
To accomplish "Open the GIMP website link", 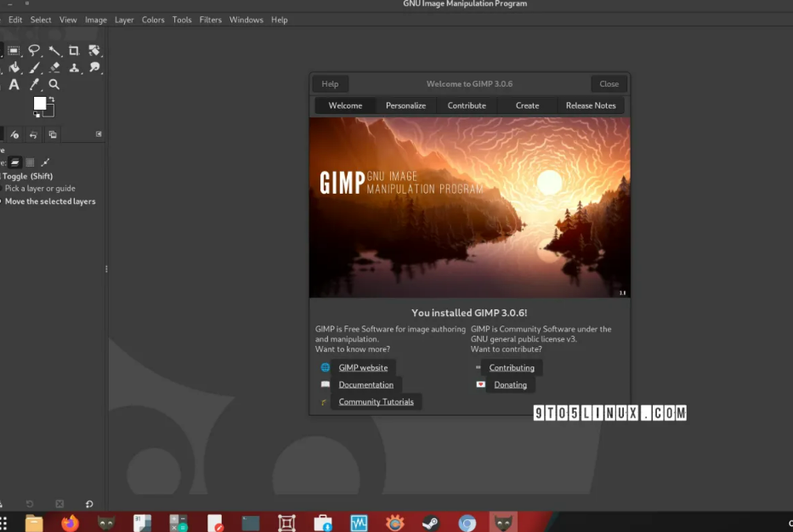I will pos(363,368).
